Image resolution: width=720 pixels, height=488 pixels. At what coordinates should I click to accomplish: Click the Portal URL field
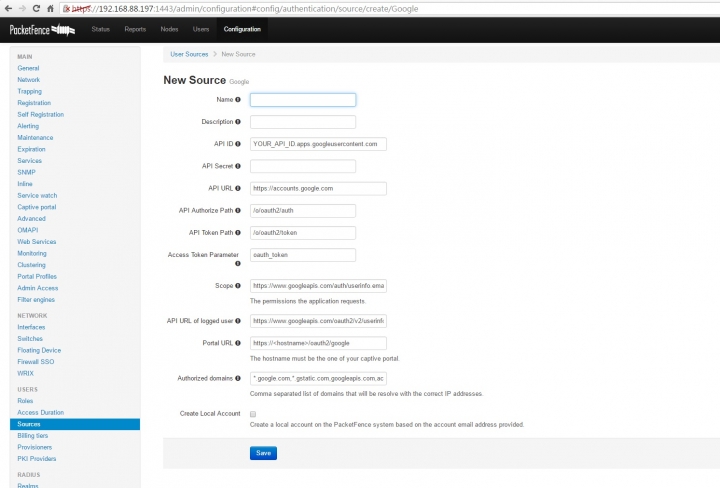click(318, 343)
